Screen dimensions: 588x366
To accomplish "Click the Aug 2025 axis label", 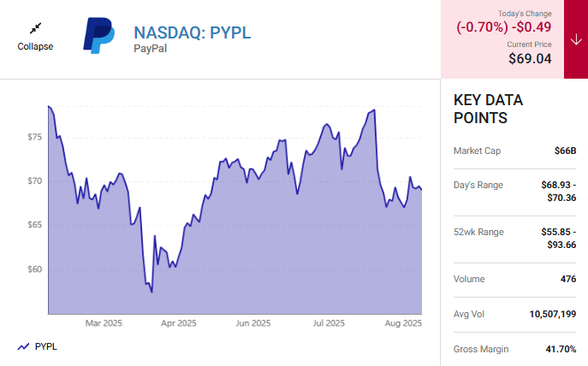I will pos(402,323).
